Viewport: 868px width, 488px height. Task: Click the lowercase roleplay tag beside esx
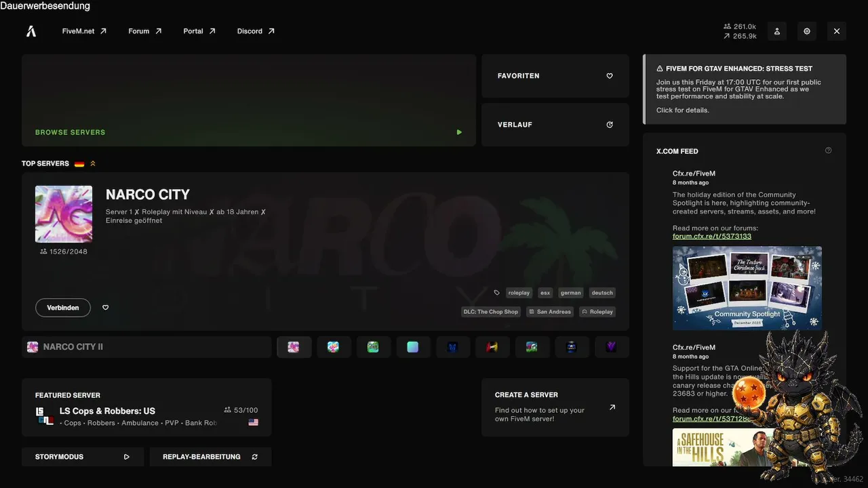point(519,293)
